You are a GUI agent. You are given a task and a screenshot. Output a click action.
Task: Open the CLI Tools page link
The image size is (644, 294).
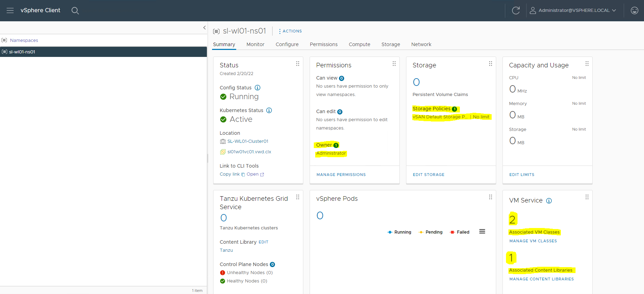(255, 174)
